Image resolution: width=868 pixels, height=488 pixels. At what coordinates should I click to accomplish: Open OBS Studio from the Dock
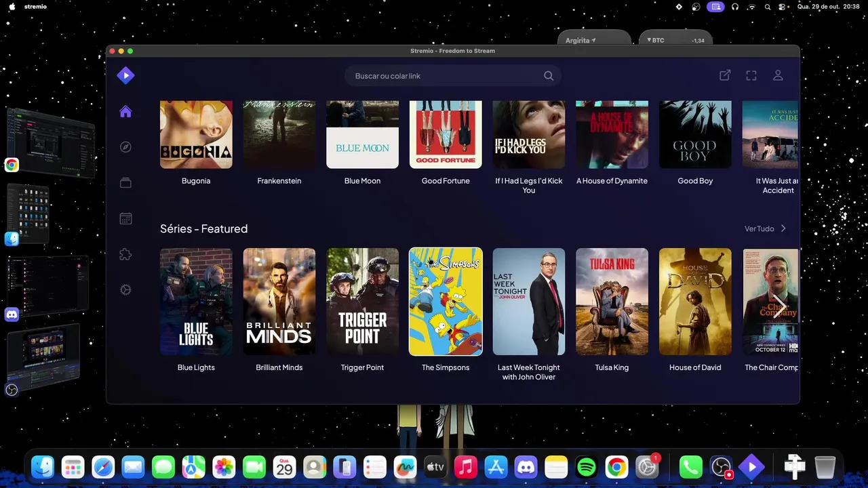721,467
